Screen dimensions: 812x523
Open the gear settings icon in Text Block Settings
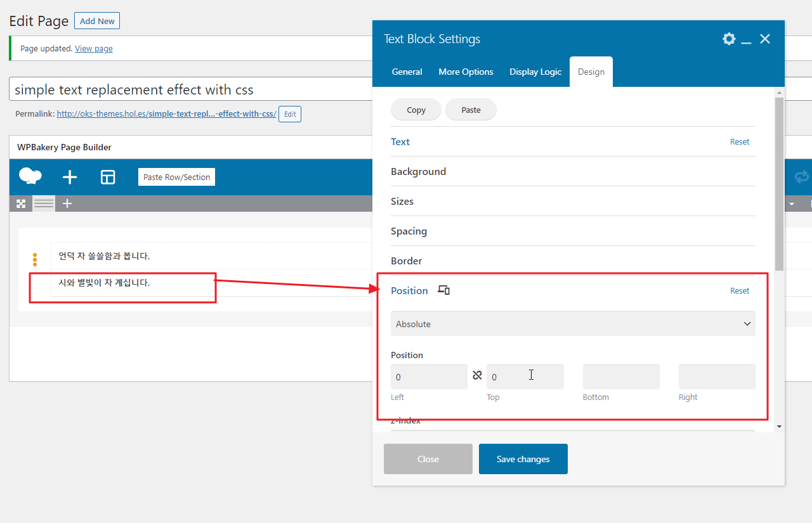[729, 39]
